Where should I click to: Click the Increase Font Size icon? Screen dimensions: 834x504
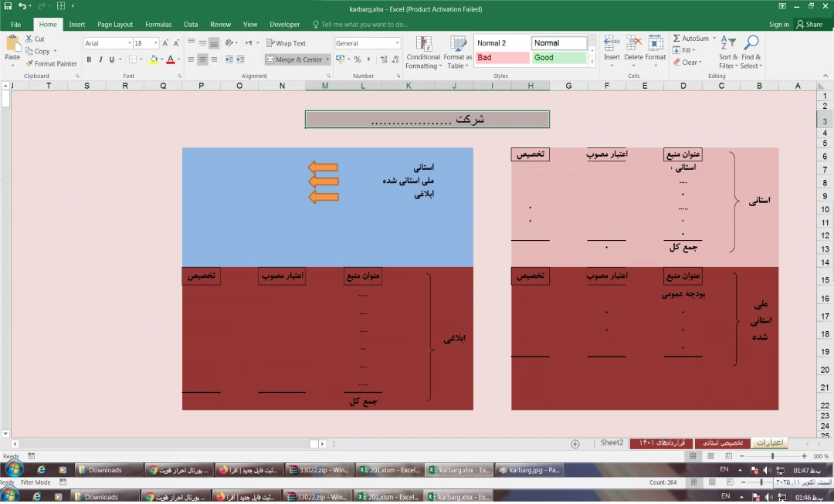pyautogui.click(x=165, y=43)
